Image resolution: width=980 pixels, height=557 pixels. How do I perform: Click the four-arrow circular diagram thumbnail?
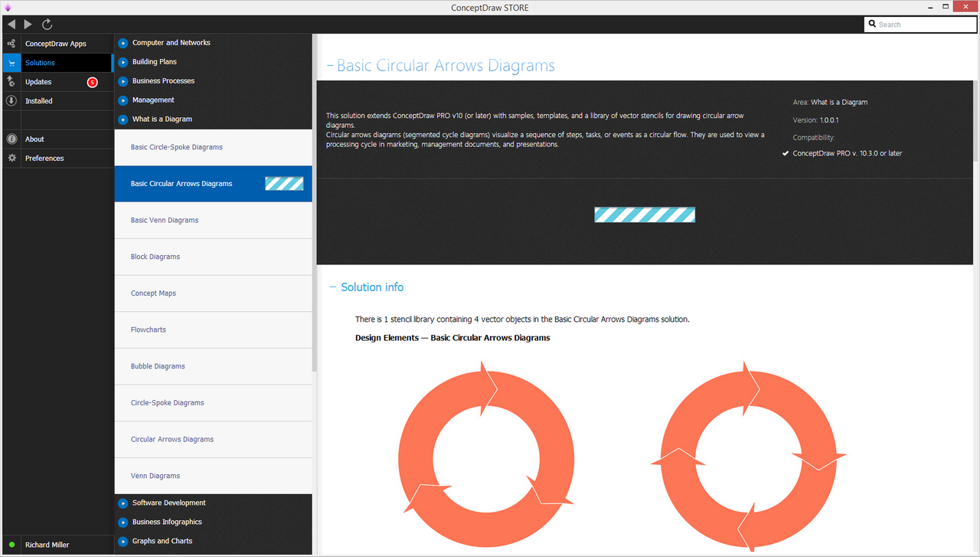click(748, 456)
